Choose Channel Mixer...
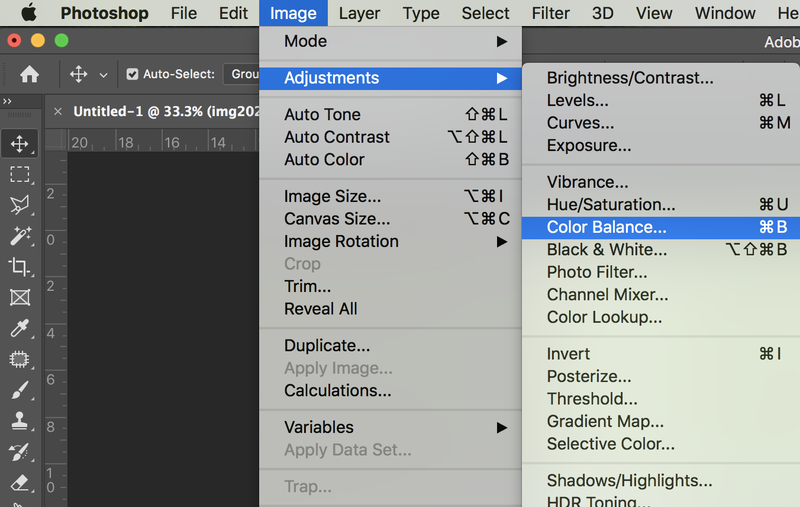Screen dimensions: 800x507 coord(661,294)
